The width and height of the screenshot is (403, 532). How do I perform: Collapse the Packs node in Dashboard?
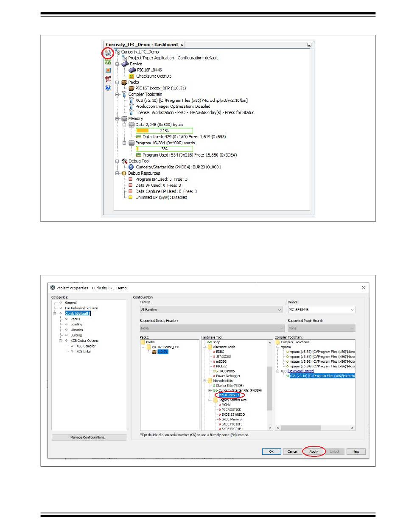(x=117, y=82)
